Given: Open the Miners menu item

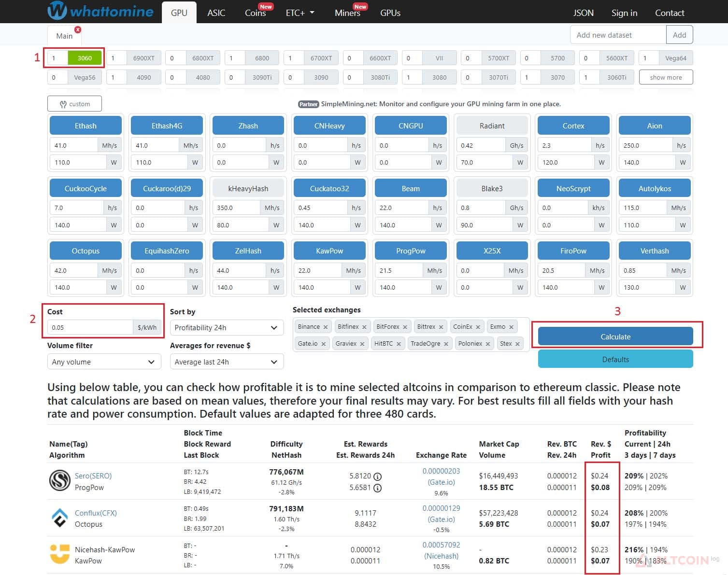Looking at the screenshot, I should (x=347, y=13).
